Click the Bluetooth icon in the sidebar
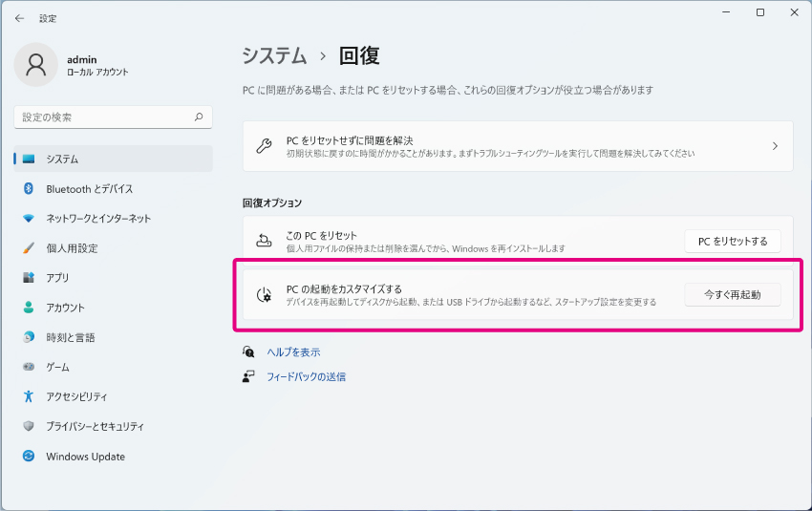Screen dimensions: 812x511 coord(29,188)
